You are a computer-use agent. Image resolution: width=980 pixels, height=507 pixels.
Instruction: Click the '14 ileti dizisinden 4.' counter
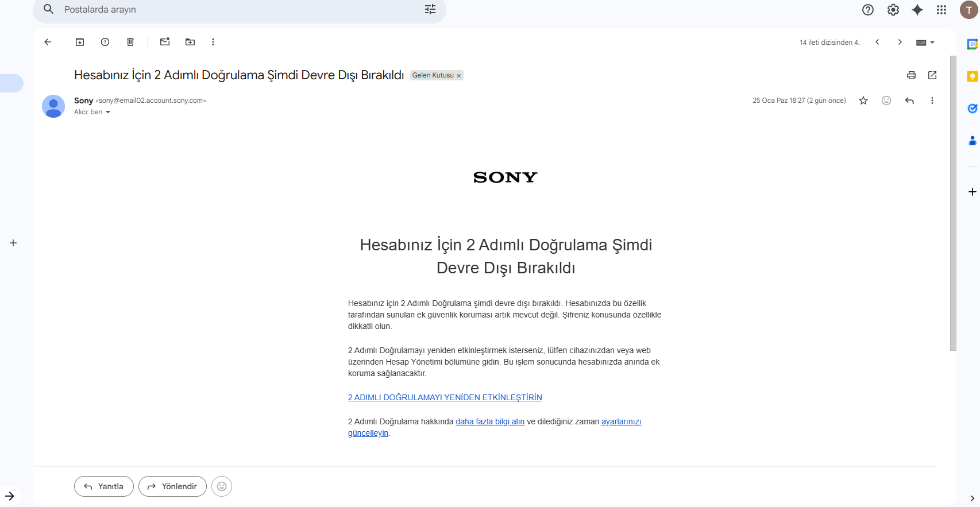[x=829, y=42]
